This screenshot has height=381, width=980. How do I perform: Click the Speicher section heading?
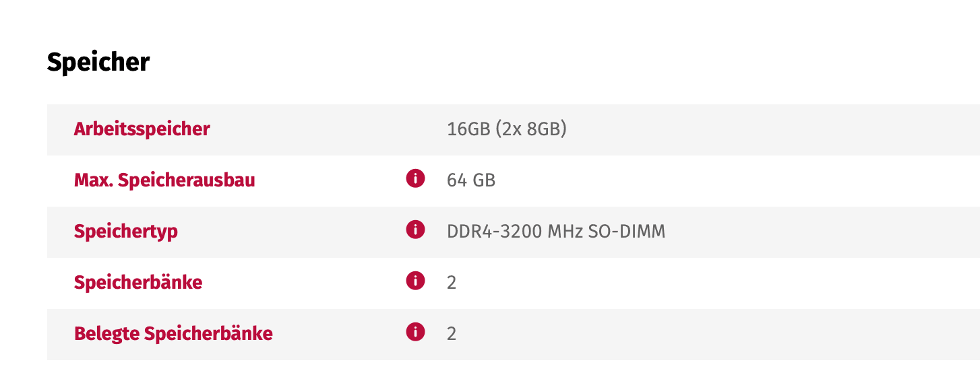(x=98, y=62)
